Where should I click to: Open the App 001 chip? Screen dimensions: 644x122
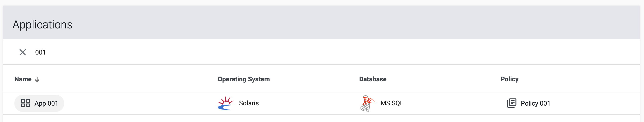[x=39, y=103]
